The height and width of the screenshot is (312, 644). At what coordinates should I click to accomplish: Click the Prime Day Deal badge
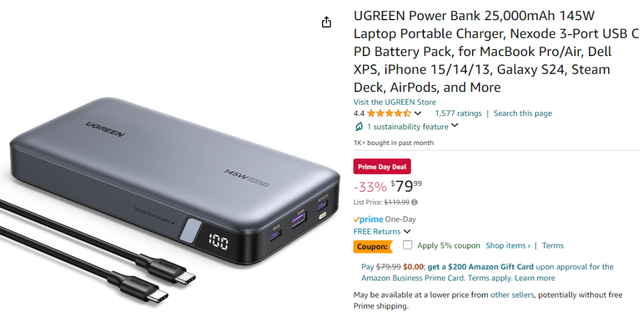(382, 166)
